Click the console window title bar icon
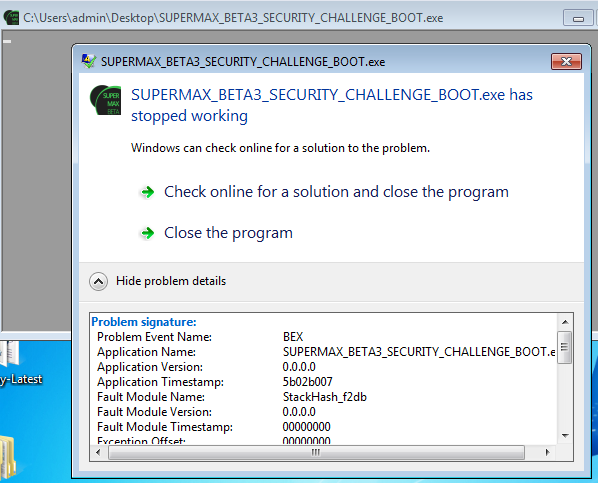This screenshot has height=483, width=598. pyautogui.click(x=11, y=18)
